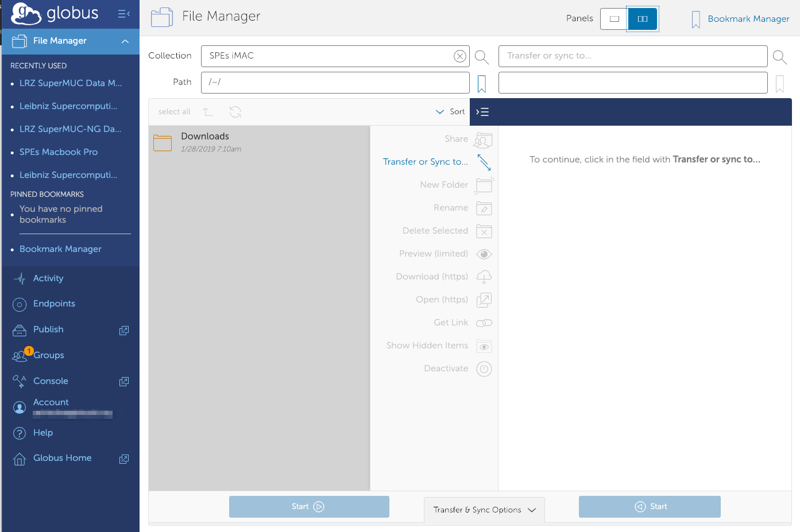Switch to single panel view

614,19
